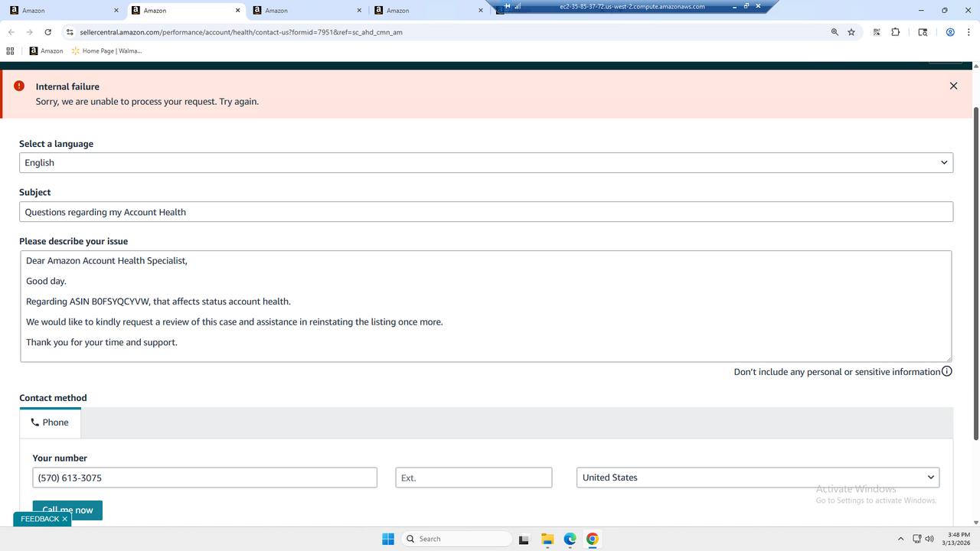
Task: Click the page vertical scrollbar thumb
Action: (x=975, y=273)
